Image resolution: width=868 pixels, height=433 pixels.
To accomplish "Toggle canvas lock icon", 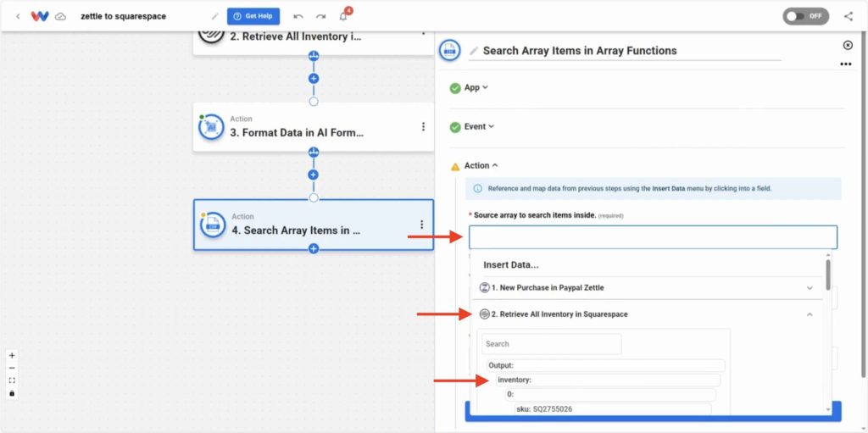I will coord(12,393).
